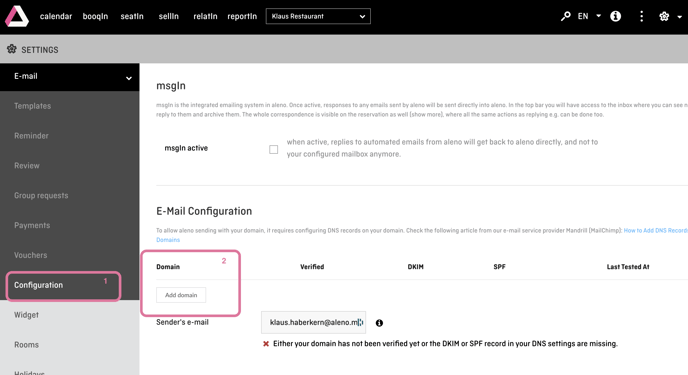Open the EN language dropdown
The image size is (688, 375).
[x=589, y=16]
